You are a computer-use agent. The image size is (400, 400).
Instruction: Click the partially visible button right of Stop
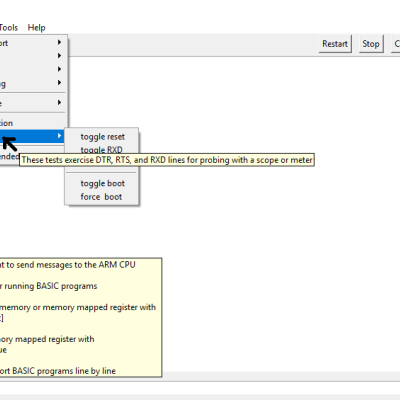pos(396,44)
